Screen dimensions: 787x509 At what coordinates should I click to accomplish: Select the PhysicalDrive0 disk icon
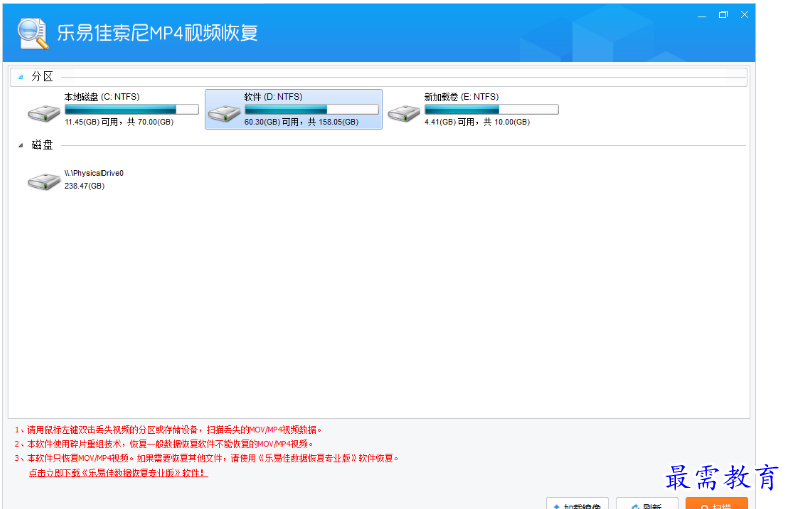[x=44, y=181]
